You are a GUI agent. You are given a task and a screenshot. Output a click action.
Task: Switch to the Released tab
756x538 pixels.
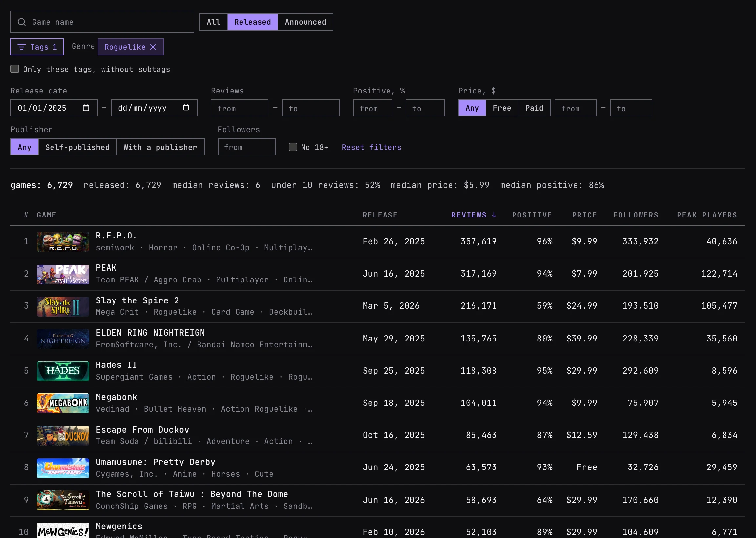click(x=252, y=22)
